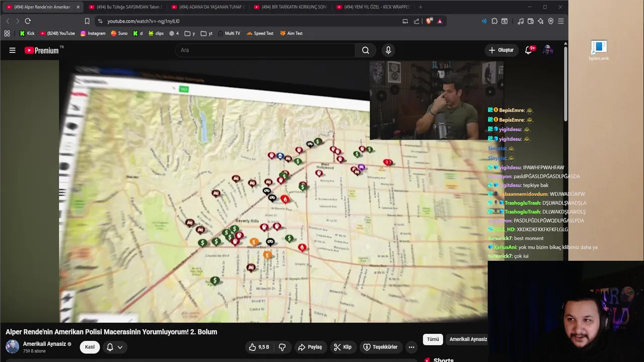Open Amerikali Aynasiz channel link
The height and width of the screenshot is (362, 644).
[44, 344]
